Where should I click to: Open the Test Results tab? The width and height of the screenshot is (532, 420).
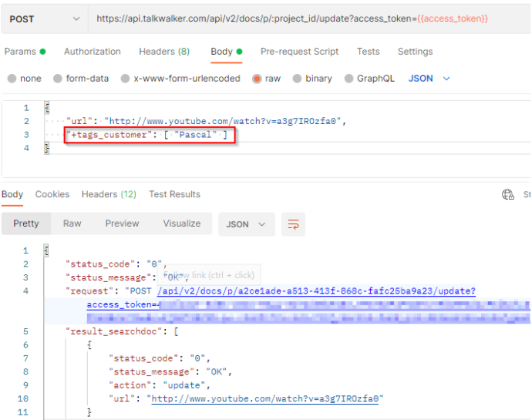click(175, 194)
